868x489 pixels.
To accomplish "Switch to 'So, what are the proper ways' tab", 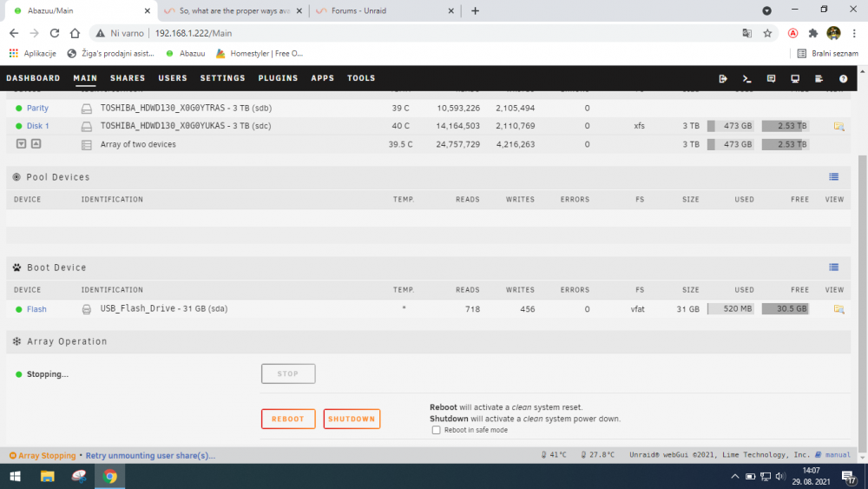I will (233, 10).
